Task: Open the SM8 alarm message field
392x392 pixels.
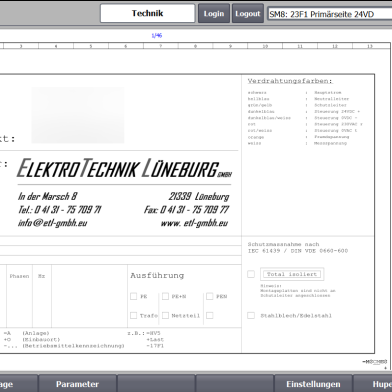Action: coord(330,14)
